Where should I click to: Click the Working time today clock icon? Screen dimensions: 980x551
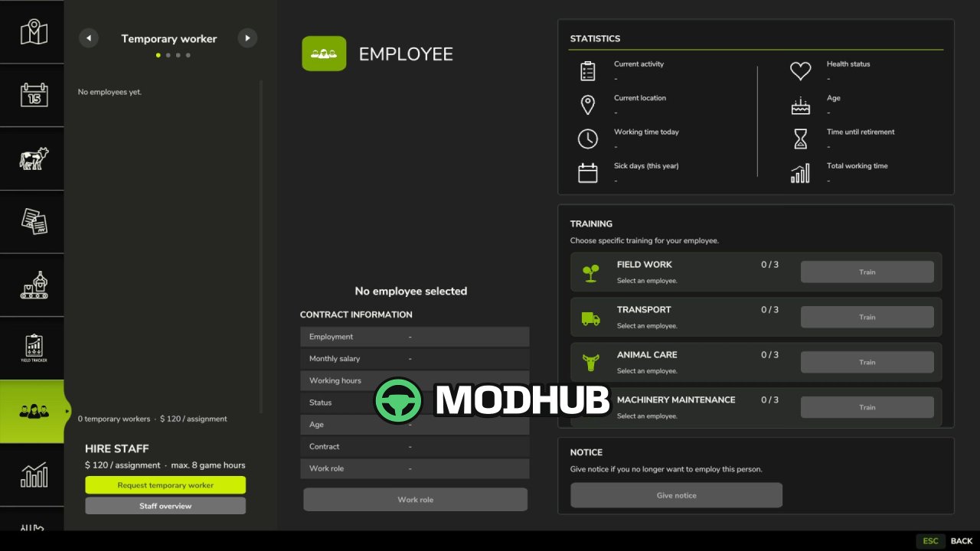click(x=587, y=139)
